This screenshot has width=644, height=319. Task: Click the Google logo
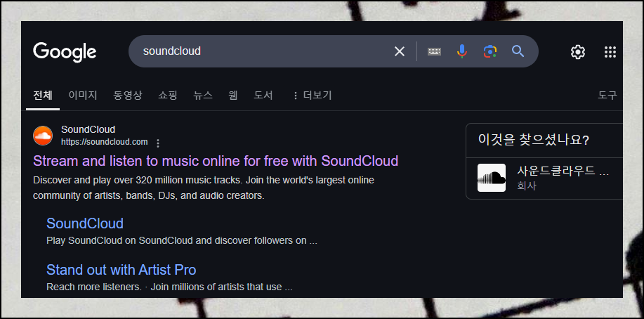click(65, 52)
